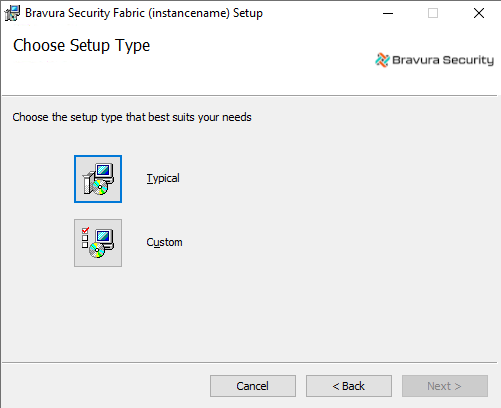Click the Bravura Security logo mark
Screen dimensions: 501x408
coord(382,60)
